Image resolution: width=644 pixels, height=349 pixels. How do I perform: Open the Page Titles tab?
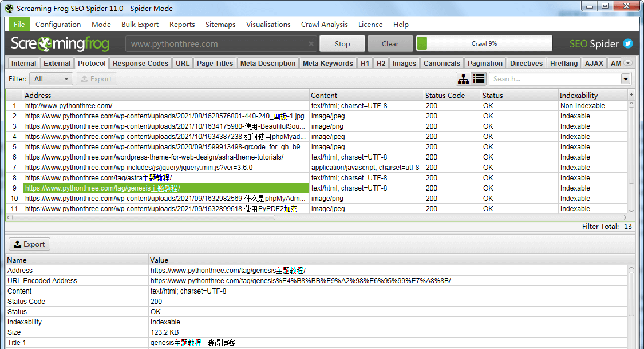[x=215, y=64]
